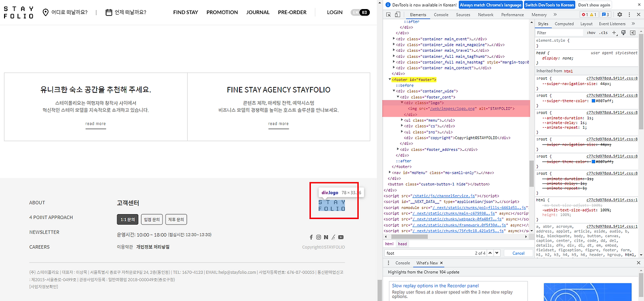The image size is (644, 301).
Task: Open the brunch pen icon in footer
Action: point(333,237)
